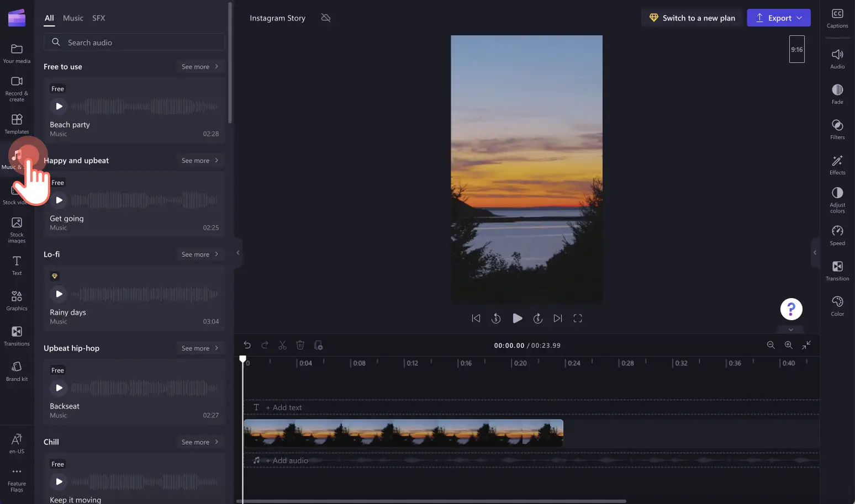
Task: Collapse the left audio panel
Action: point(238,253)
